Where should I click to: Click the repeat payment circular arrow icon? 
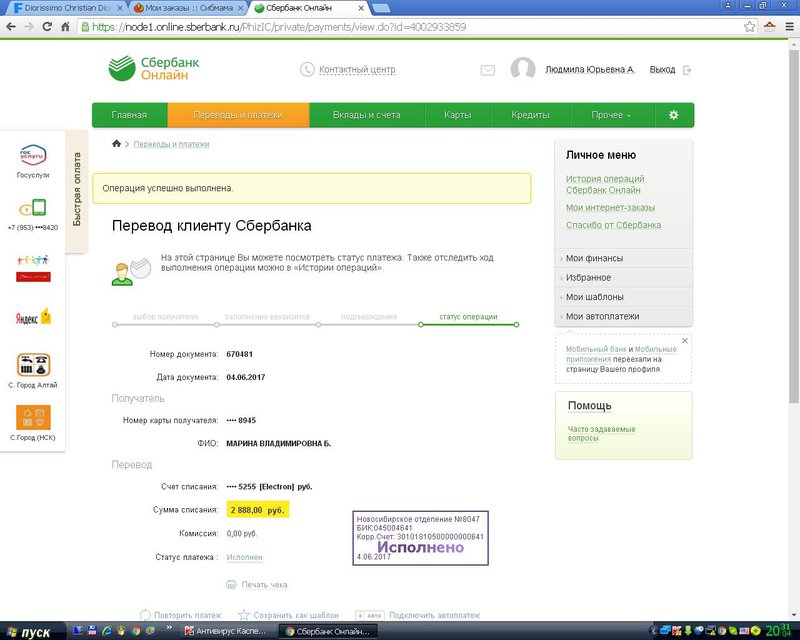pyautogui.click(x=145, y=615)
